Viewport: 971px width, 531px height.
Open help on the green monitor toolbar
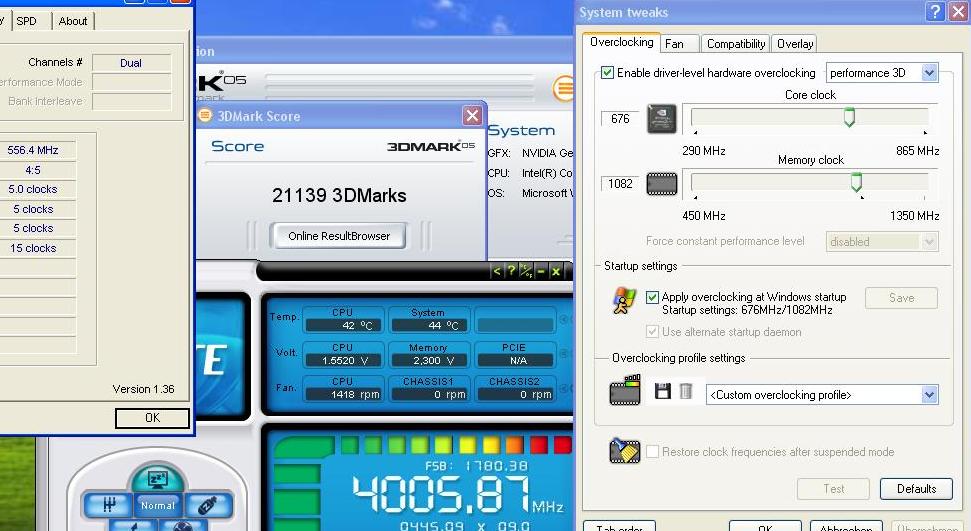pos(511,271)
